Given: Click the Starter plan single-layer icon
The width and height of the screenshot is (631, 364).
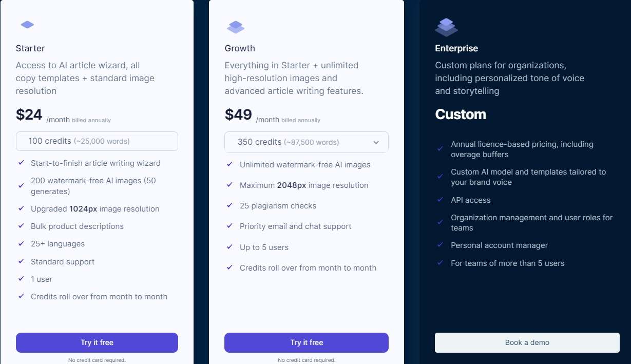Looking at the screenshot, I should tap(27, 25).
